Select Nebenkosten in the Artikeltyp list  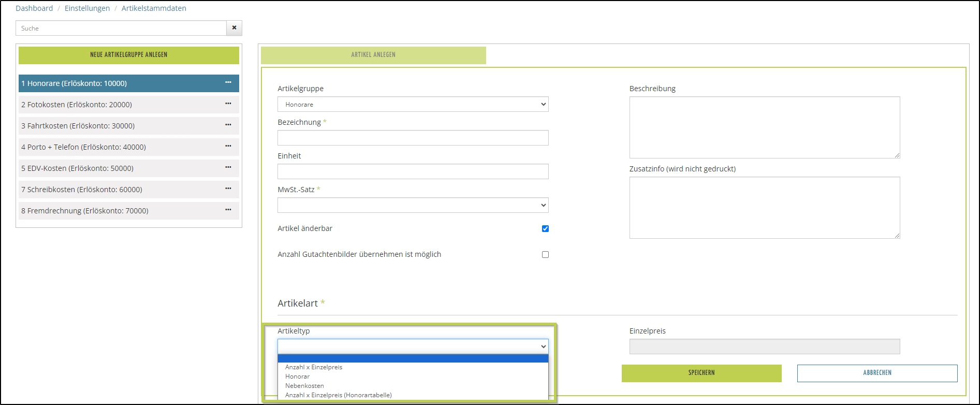tap(304, 386)
